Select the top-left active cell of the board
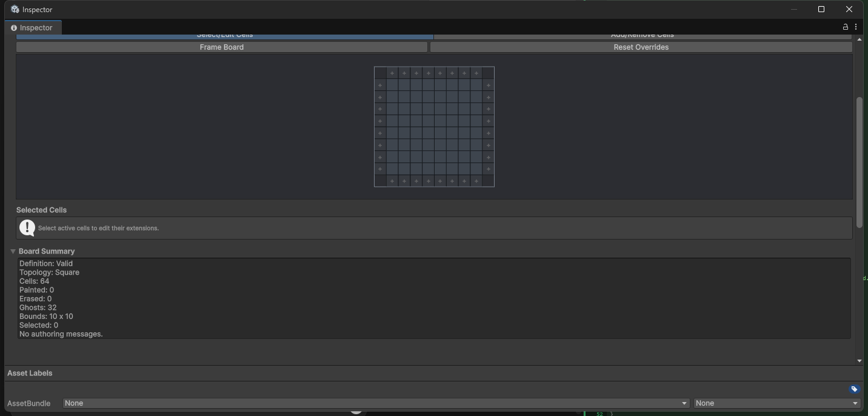 tap(392, 86)
